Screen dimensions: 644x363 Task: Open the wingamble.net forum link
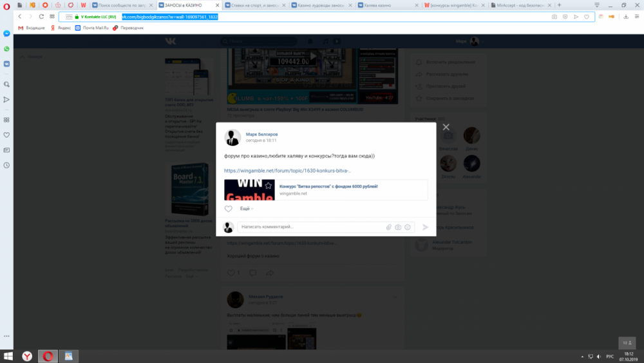pyautogui.click(x=287, y=171)
